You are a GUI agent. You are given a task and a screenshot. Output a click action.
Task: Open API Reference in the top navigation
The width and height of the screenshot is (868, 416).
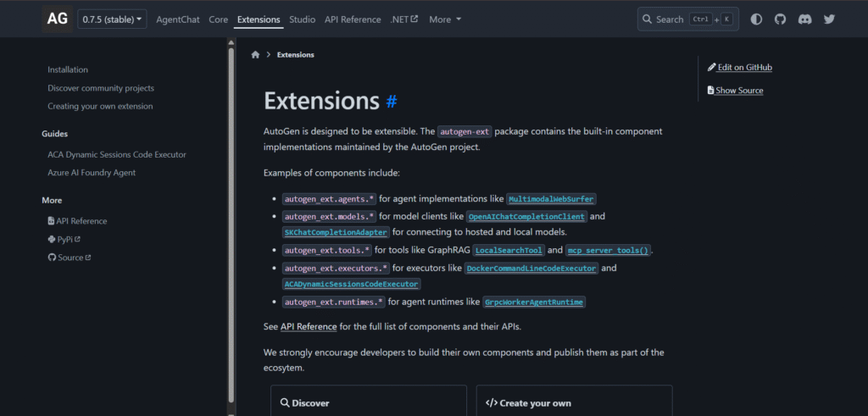[x=353, y=19]
